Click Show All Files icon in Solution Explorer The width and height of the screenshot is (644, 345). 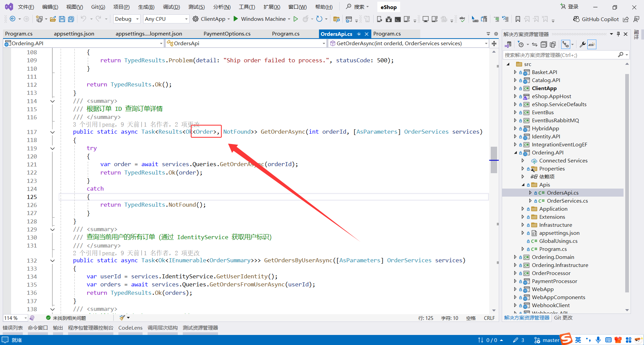point(553,45)
